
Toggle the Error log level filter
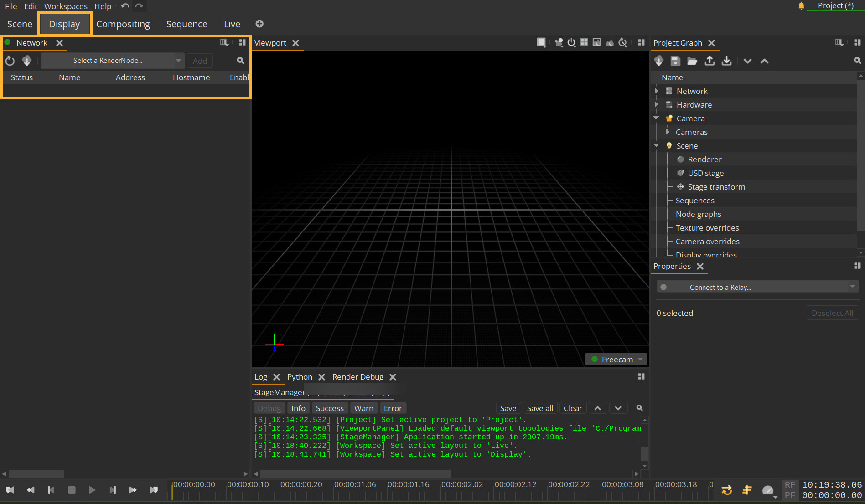coord(393,408)
